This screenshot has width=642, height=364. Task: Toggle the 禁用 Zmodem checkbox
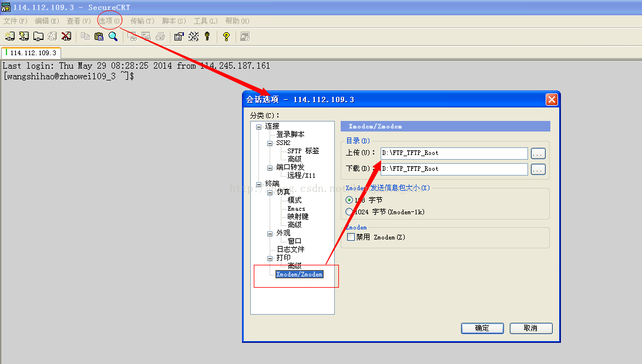point(351,237)
